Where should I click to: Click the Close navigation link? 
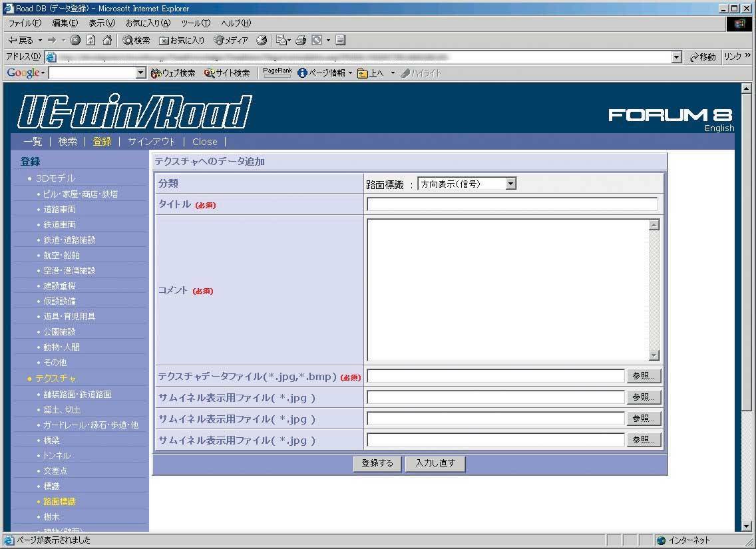[x=205, y=141]
